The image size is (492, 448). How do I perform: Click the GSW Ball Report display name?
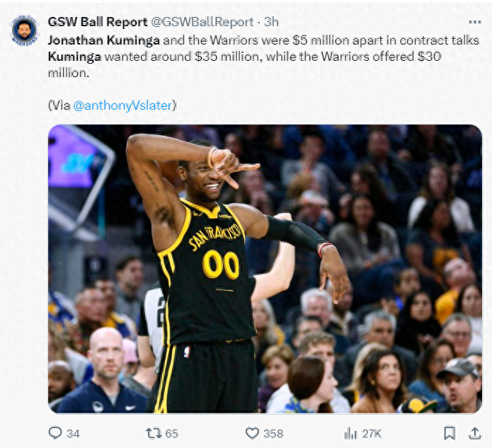coord(98,22)
